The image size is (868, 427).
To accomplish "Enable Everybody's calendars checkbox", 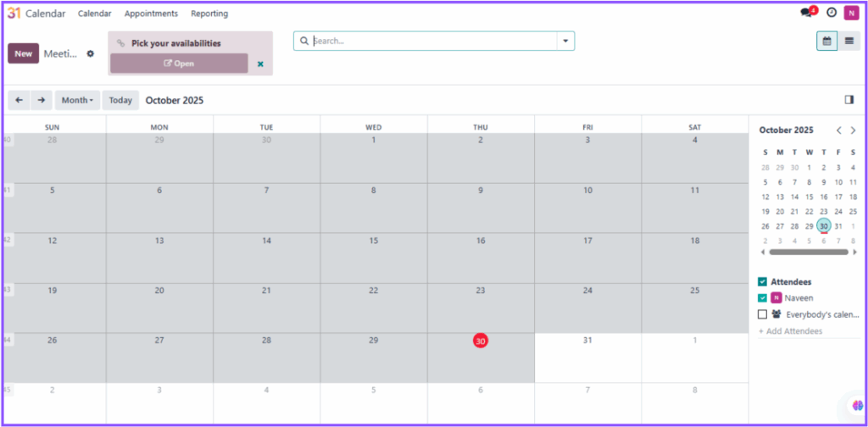I will [x=763, y=314].
